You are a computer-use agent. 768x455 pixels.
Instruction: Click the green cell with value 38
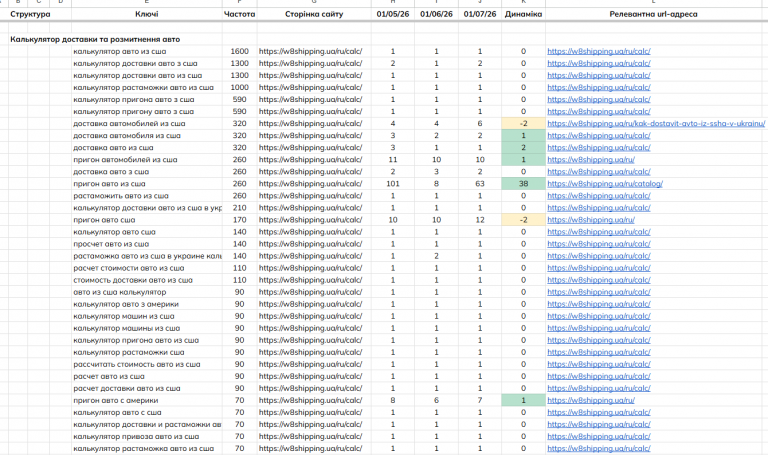point(523,184)
